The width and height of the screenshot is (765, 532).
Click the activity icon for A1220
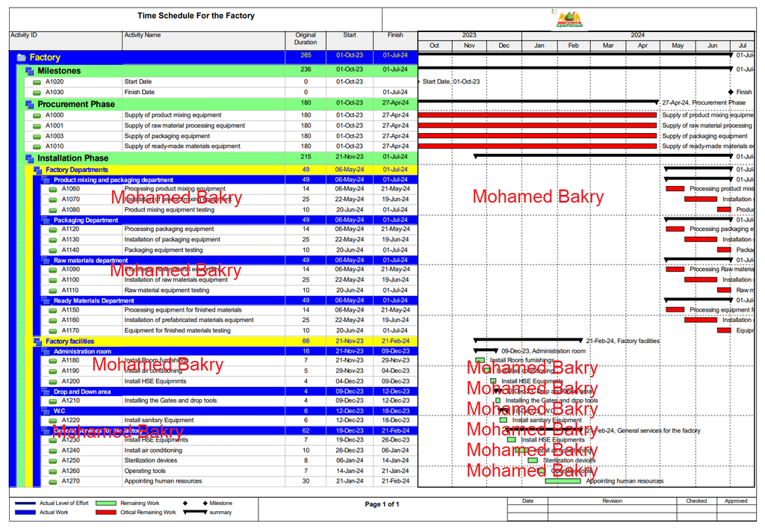53,421
